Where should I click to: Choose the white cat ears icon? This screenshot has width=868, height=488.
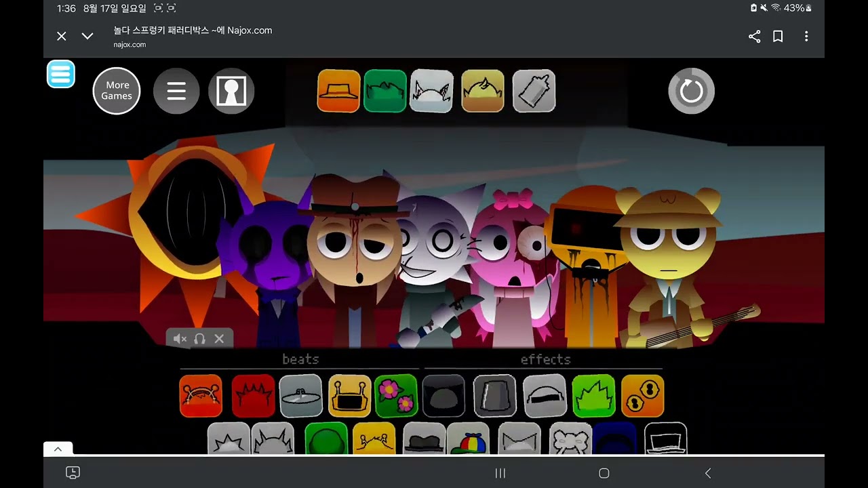[x=431, y=91]
